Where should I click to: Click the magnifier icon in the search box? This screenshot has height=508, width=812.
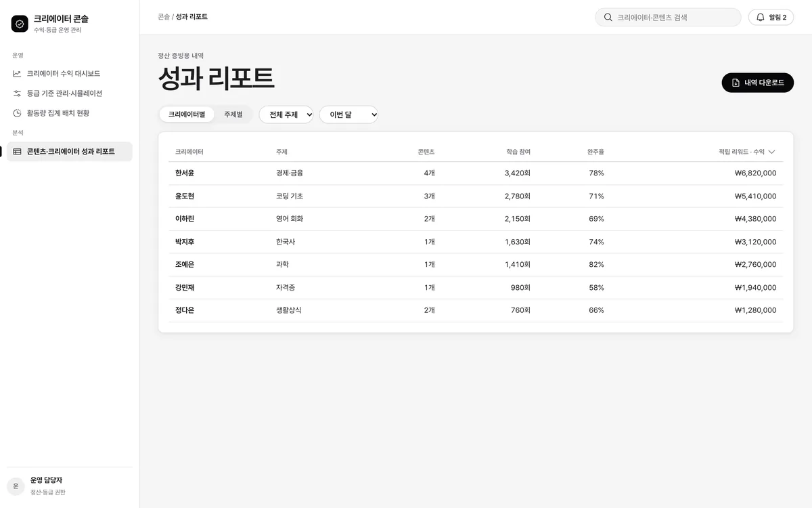click(608, 18)
